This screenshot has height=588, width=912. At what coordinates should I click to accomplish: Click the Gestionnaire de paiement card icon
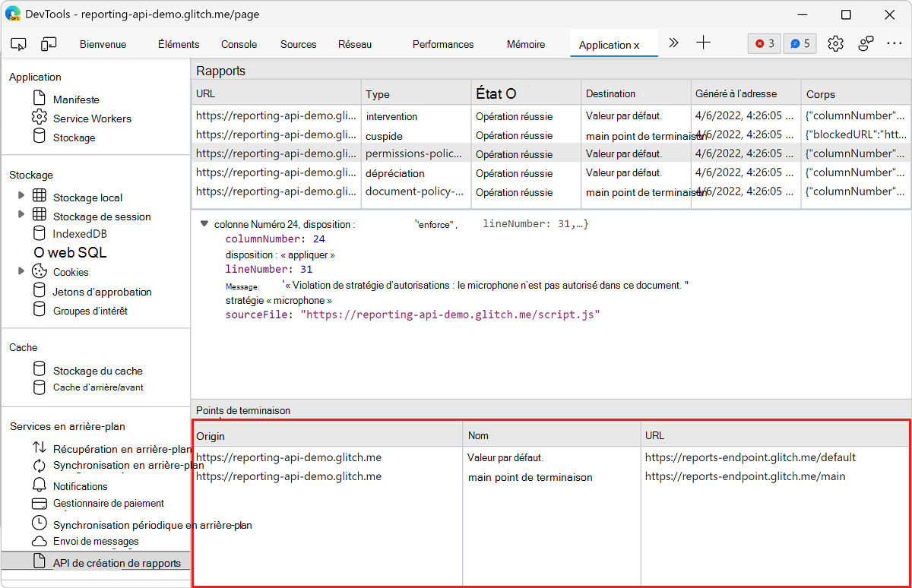pyautogui.click(x=40, y=503)
